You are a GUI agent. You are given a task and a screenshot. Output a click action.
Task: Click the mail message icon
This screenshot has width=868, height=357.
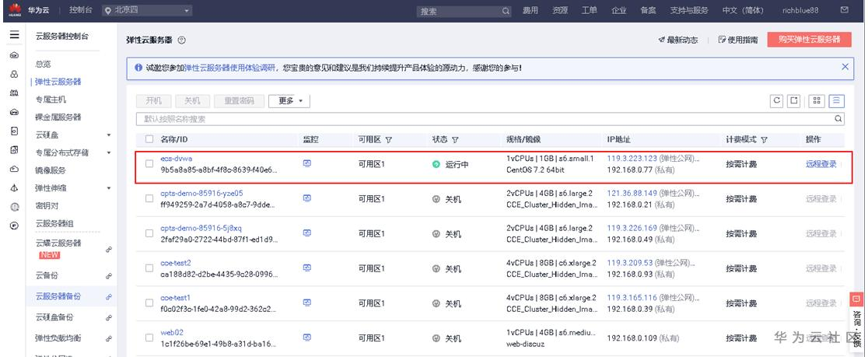click(845, 11)
